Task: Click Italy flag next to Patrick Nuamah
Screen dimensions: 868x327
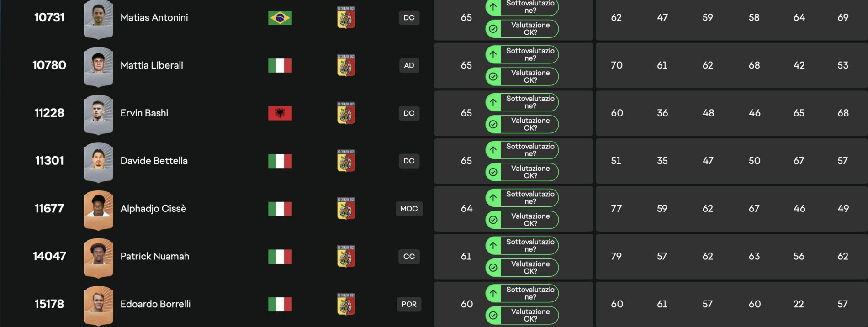Action: [x=280, y=257]
